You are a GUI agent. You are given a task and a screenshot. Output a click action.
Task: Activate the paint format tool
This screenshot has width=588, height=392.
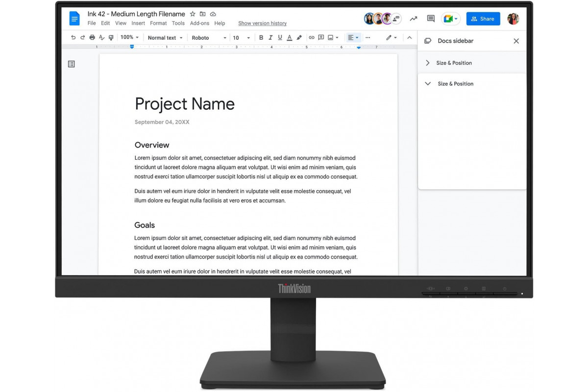pyautogui.click(x=111, y=38)
